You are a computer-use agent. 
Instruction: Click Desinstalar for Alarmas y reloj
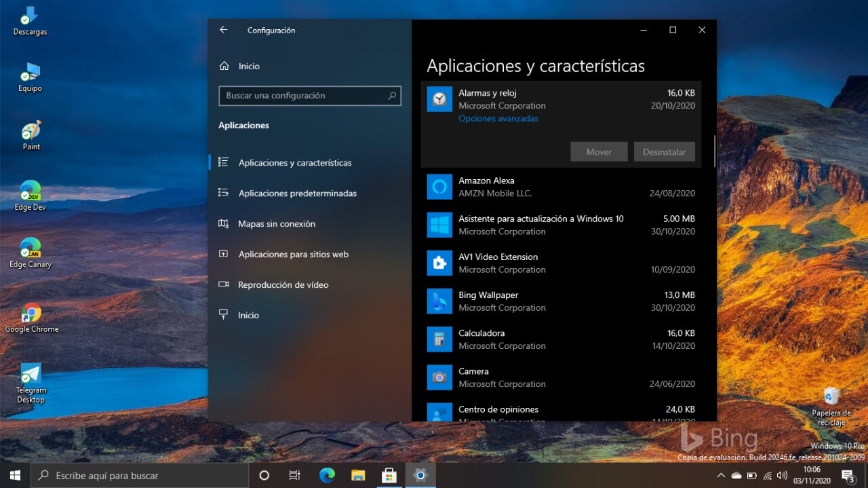point(664,151)
